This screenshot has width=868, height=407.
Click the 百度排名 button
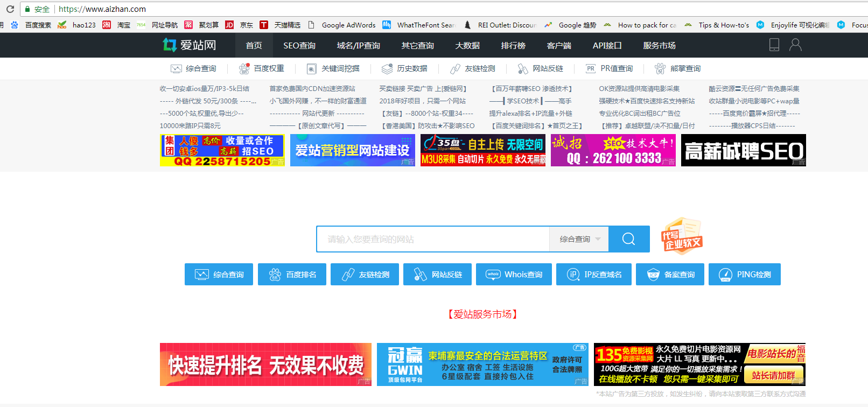pyautogui.click(x=292, y=275)
